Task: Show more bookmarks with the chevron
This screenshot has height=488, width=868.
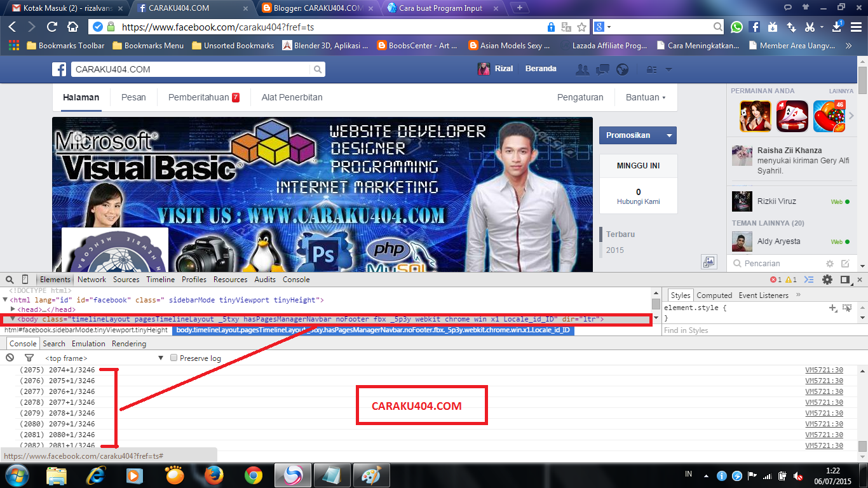Action: tap(848, 46)
